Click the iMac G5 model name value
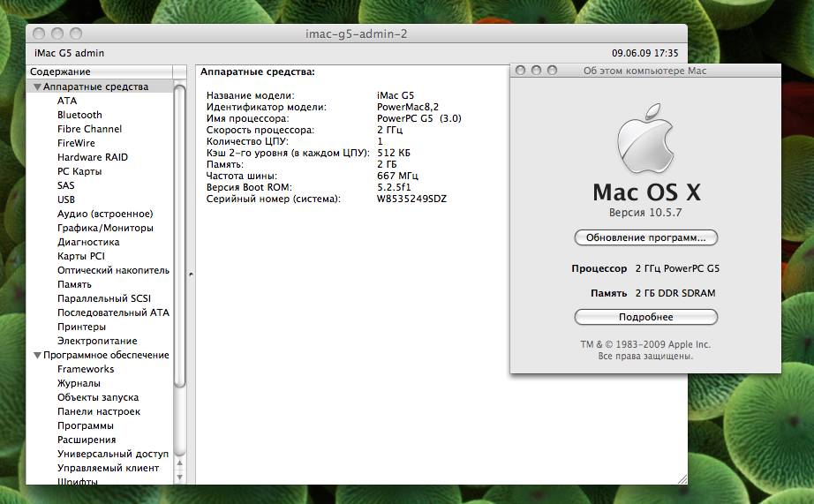Viewport: 814px width, 504px height. 396,95
